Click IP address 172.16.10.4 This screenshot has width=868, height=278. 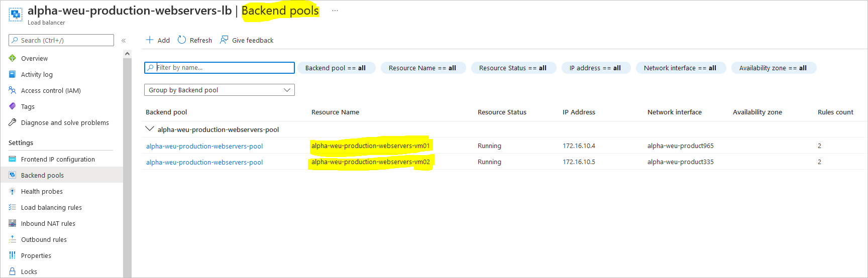[579, 146]
